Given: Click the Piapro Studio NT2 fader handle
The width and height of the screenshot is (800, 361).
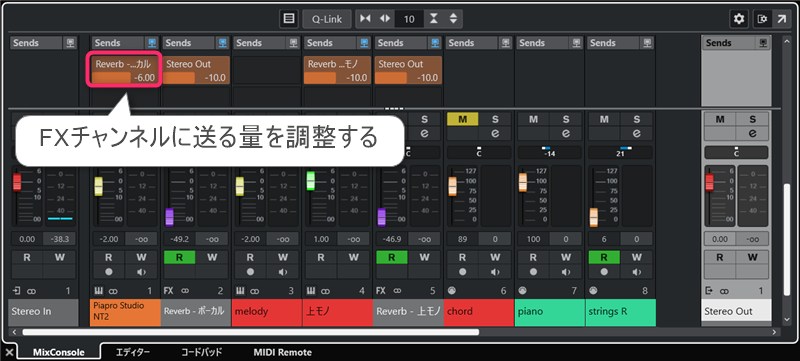Looking at the screenshot, I should click(x=98, y=186).
